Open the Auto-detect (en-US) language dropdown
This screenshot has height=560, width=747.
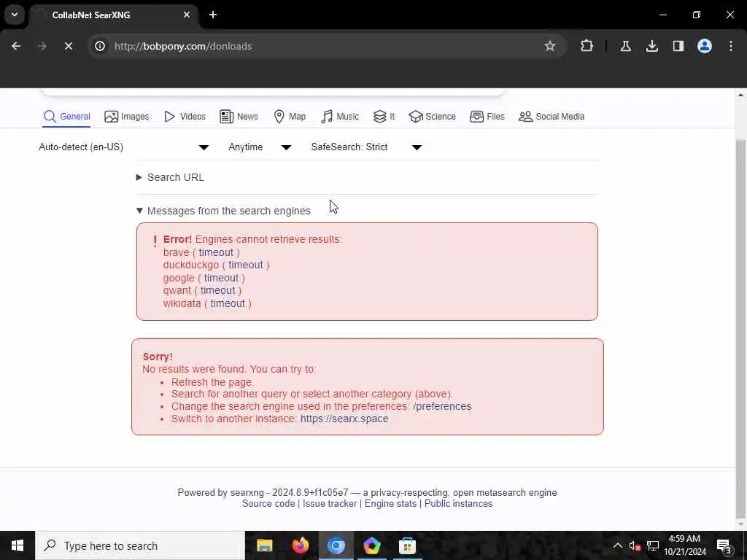124,147
